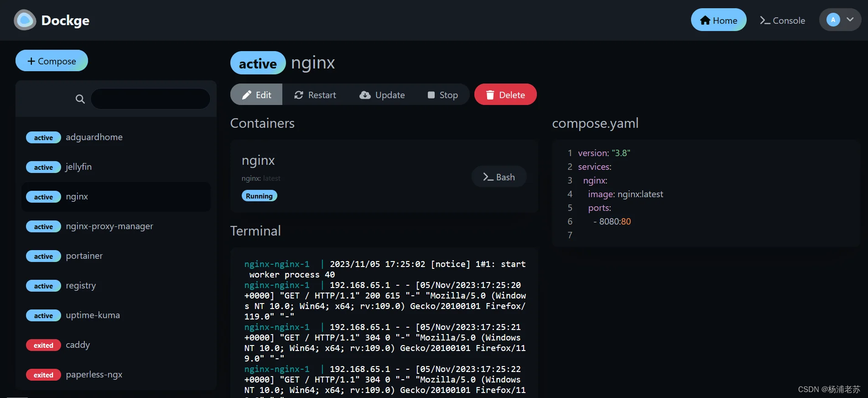Open the uptime-kuma stack

(x=116, y=315)
